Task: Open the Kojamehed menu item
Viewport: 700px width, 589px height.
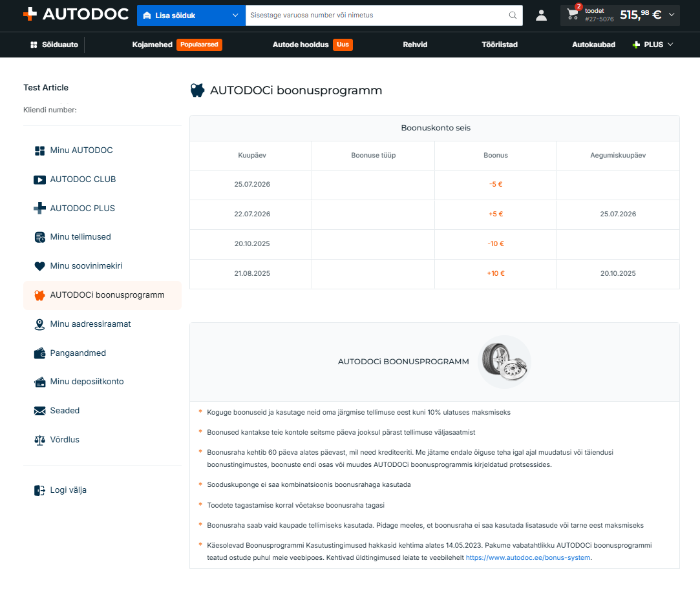Action: click(x=153, y=45)
